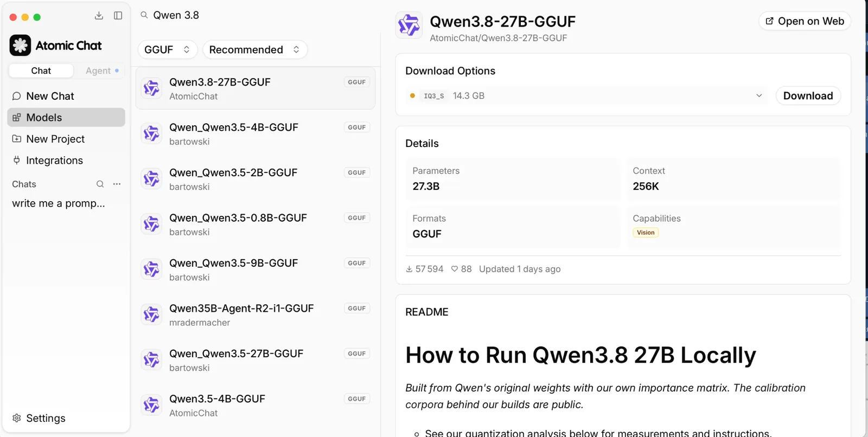Click the Qwen logo on Qwen_Qwen3.5-2B-GGUF row

tap(151, 179)
